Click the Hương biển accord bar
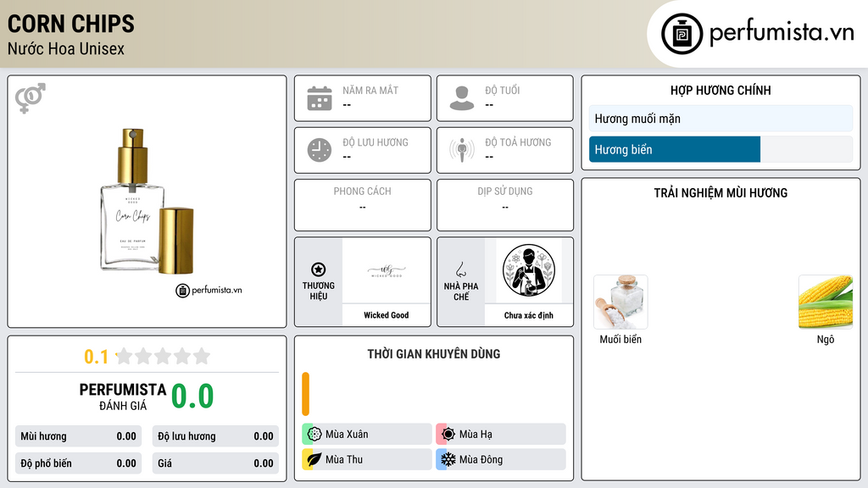Image resolution: width=868 pixels, height=488 pixels. point(721,149)
